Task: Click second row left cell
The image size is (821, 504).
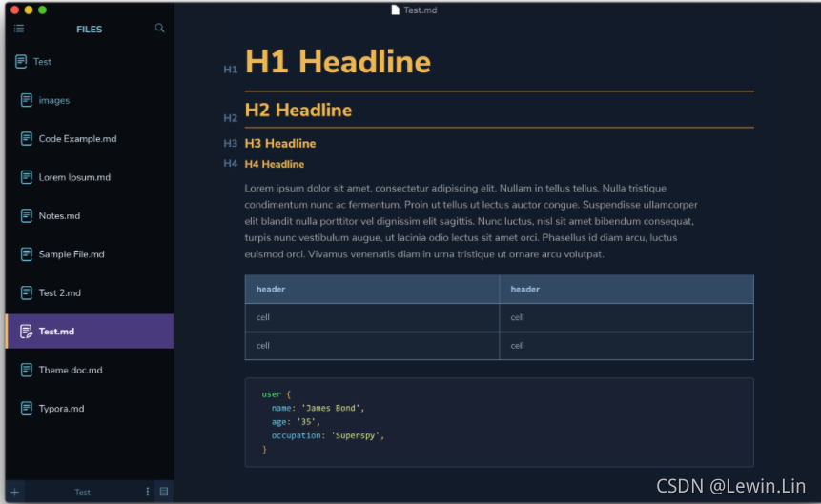Action: pos(372,346)
